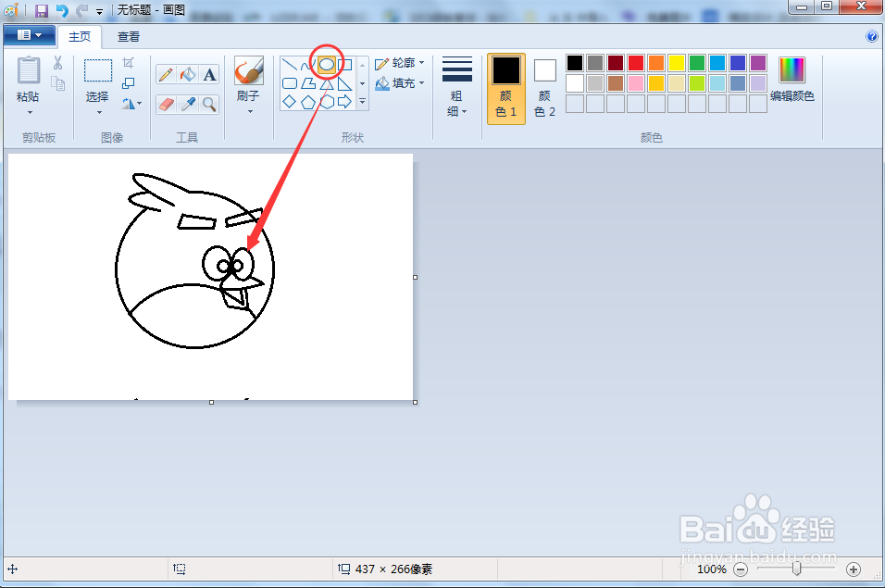The width and height of the screenshot is (885, 588).
Task: Click the Undo arrow in title bar
Action: coord(61,10)
